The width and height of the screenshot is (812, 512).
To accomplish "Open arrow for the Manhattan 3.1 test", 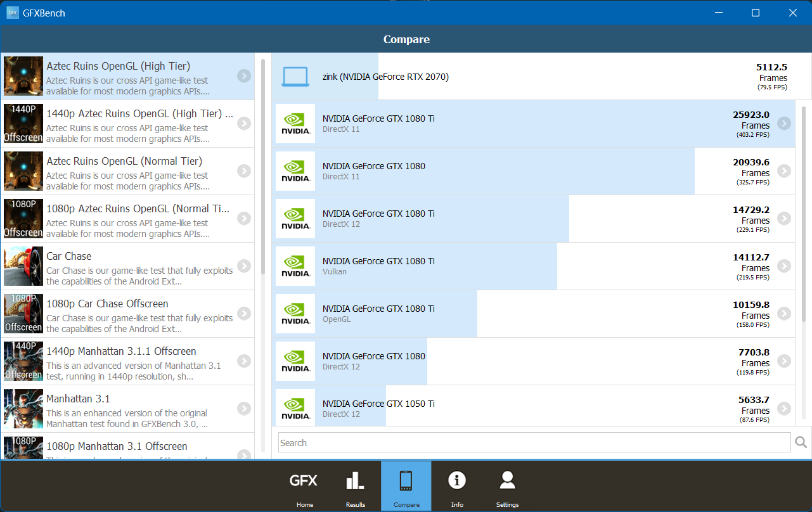I will click(x=244, y=409).
